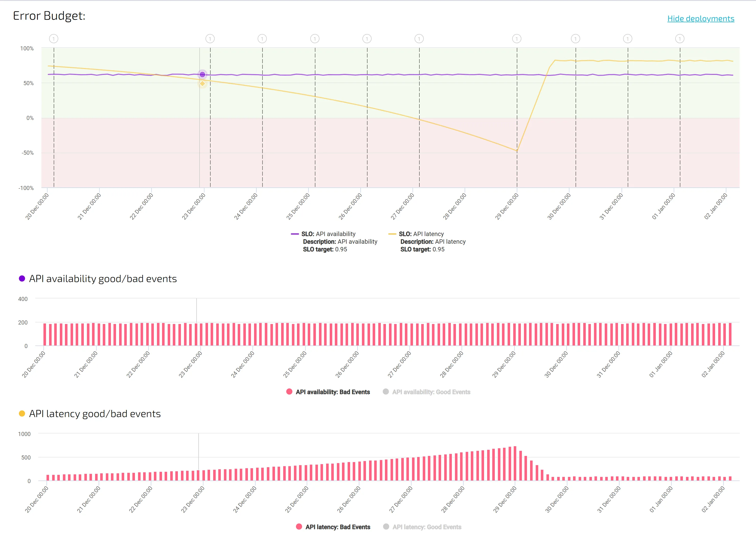Open deployment marker just after 26 Dec 00:00
Image resolution: width=756 pixels, height=537 pixels.
[x=367, y=39]
